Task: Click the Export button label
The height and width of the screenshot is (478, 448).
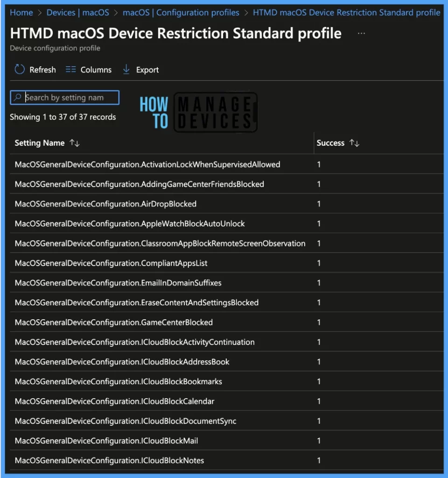Action: click(147, 70)
